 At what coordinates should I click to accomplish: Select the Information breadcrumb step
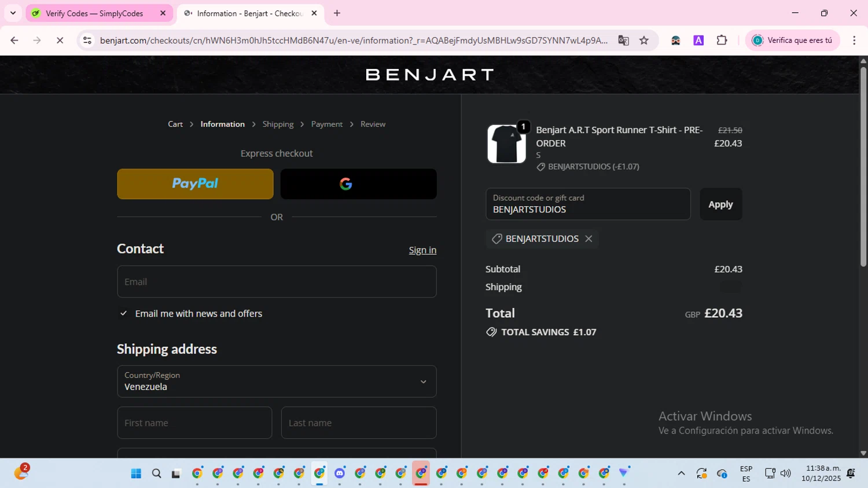click(222, 124)
